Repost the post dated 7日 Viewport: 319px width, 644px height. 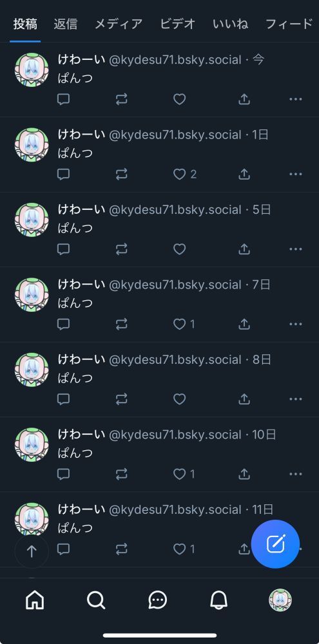[121, 324]
